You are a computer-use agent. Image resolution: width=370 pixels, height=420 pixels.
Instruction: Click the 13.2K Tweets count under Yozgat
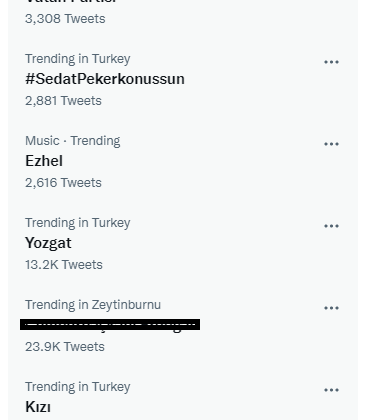point(64,265)
